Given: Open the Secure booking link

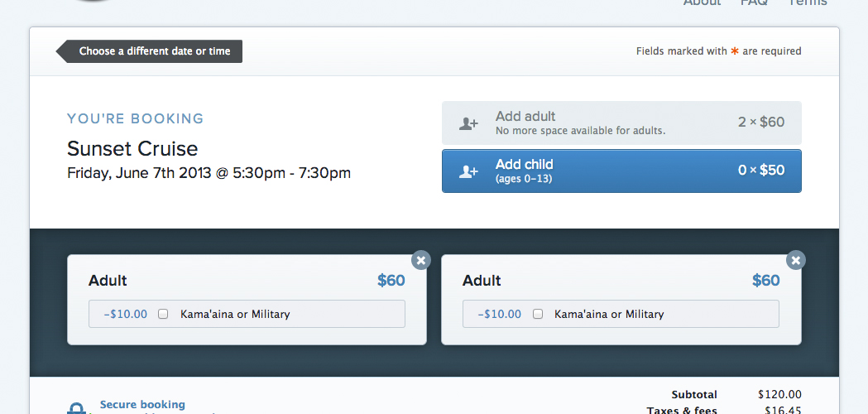Looking at the screenshot, I should (x=142, y=405).
